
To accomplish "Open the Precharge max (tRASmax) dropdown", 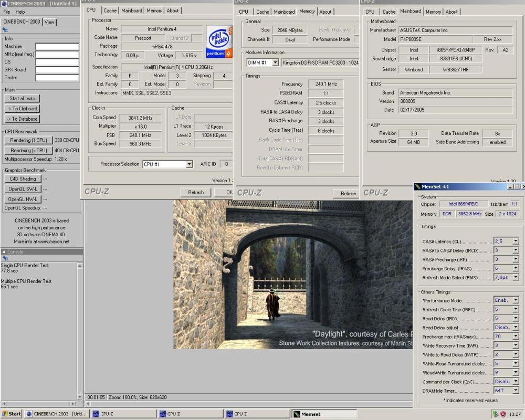I will [516, 337].
